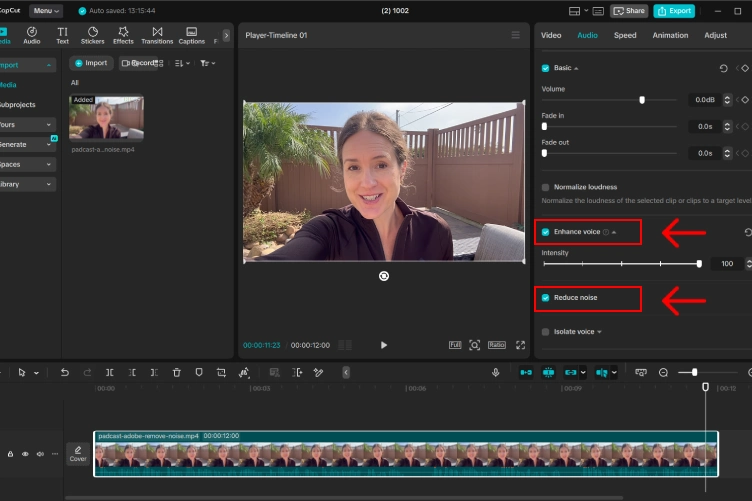Expand the Isolate voice options arrow
The width and height of the screenshot is (752, 501).
(599, 332)
